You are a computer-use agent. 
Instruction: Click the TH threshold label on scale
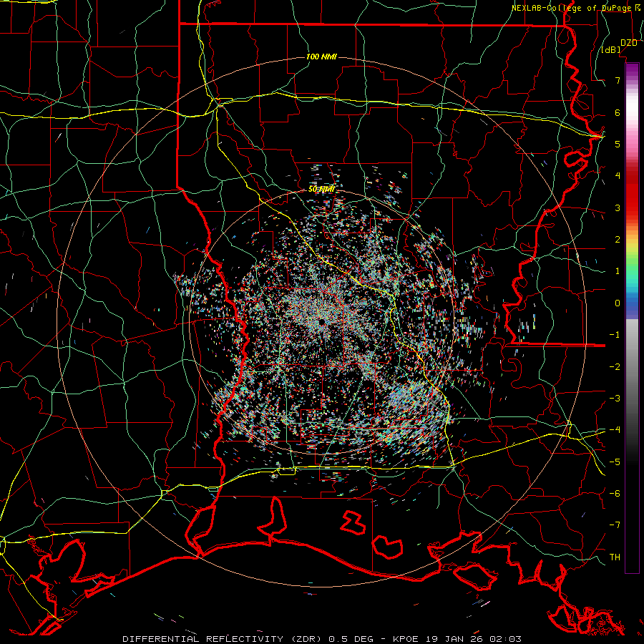615,557
